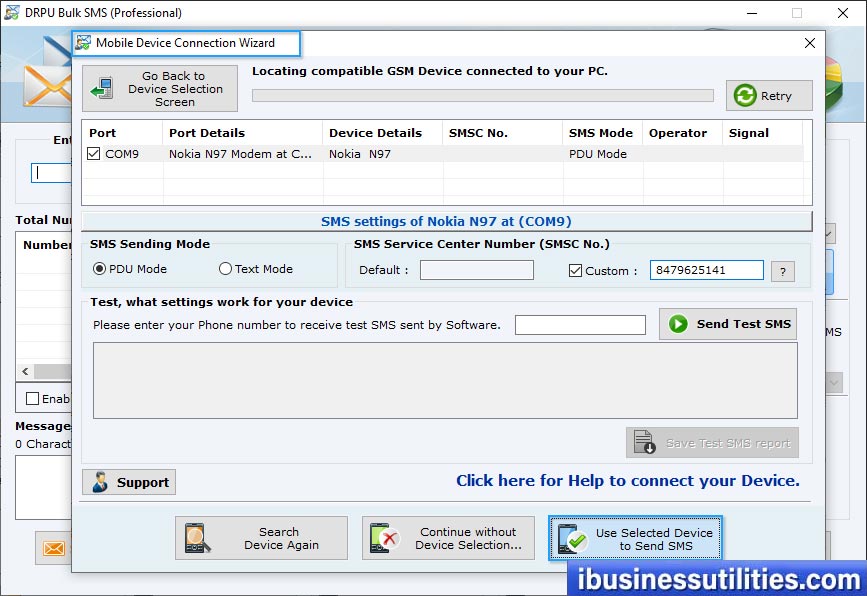Toggle the Enable checkbox in main window
Screen dimensions: 867x596
33,399
